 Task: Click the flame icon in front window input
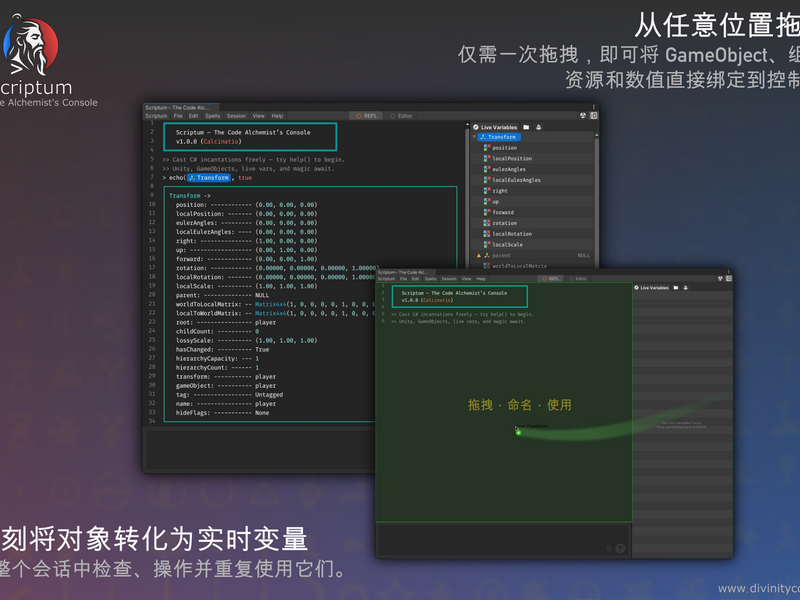point(608,548)
